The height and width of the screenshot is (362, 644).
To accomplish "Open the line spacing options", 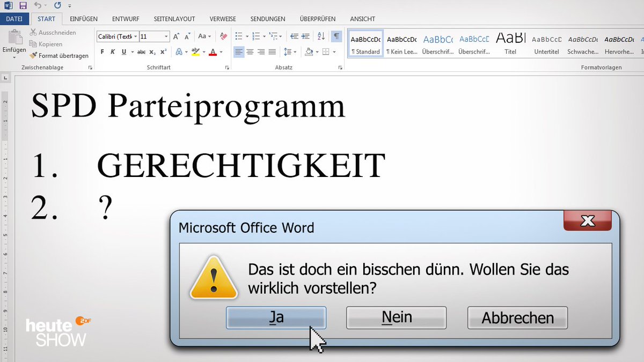I will [288, 52].
